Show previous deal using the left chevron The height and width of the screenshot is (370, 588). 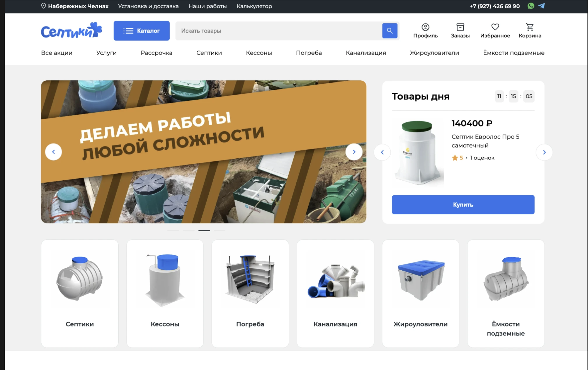[x=382, y=152]
